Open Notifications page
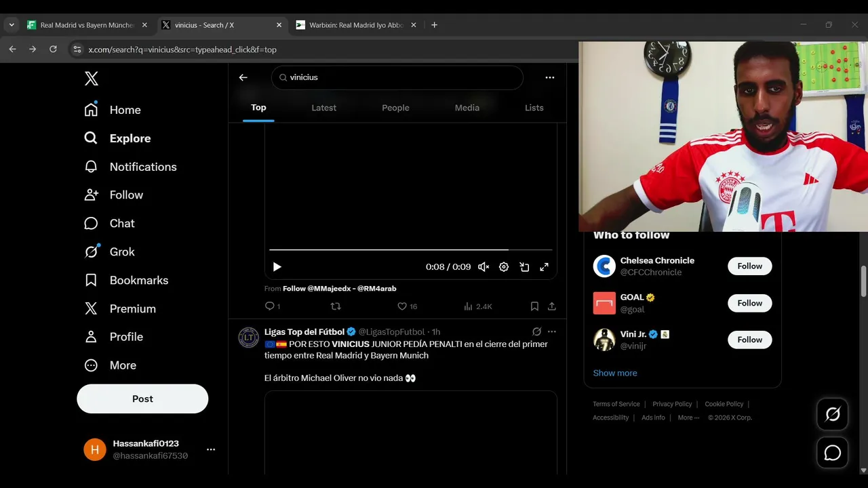This screenshot has width=868, height=488. coord(130,167)
